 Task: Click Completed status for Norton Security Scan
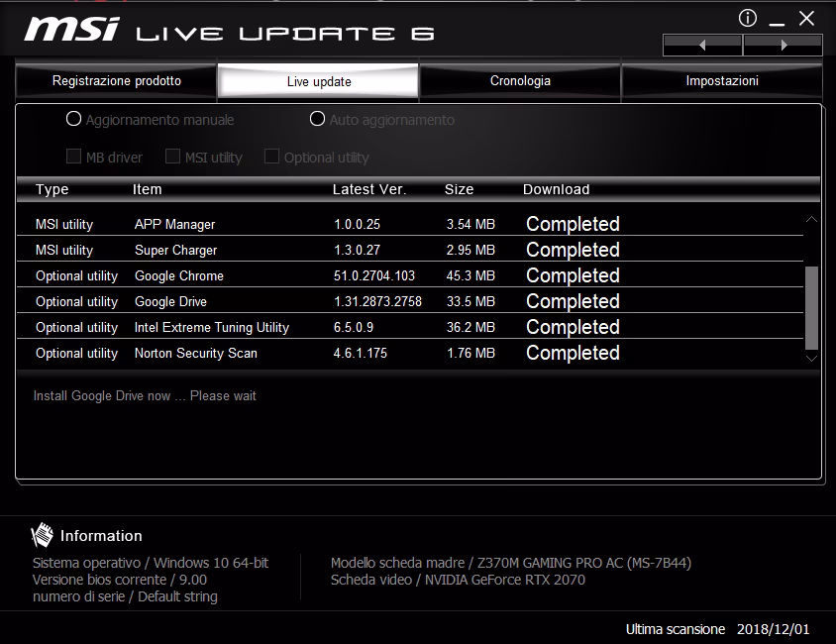coord(573,353)
